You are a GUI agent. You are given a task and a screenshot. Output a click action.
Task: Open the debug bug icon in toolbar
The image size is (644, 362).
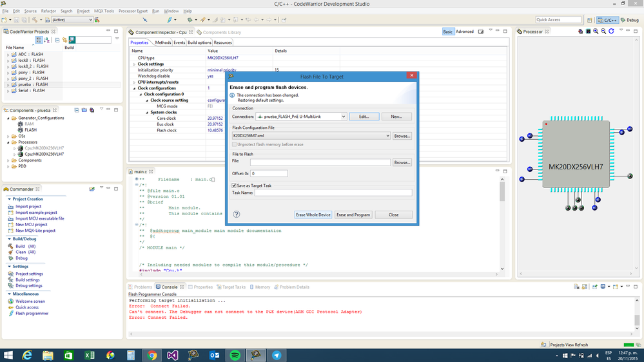click(x=190, y=20)
